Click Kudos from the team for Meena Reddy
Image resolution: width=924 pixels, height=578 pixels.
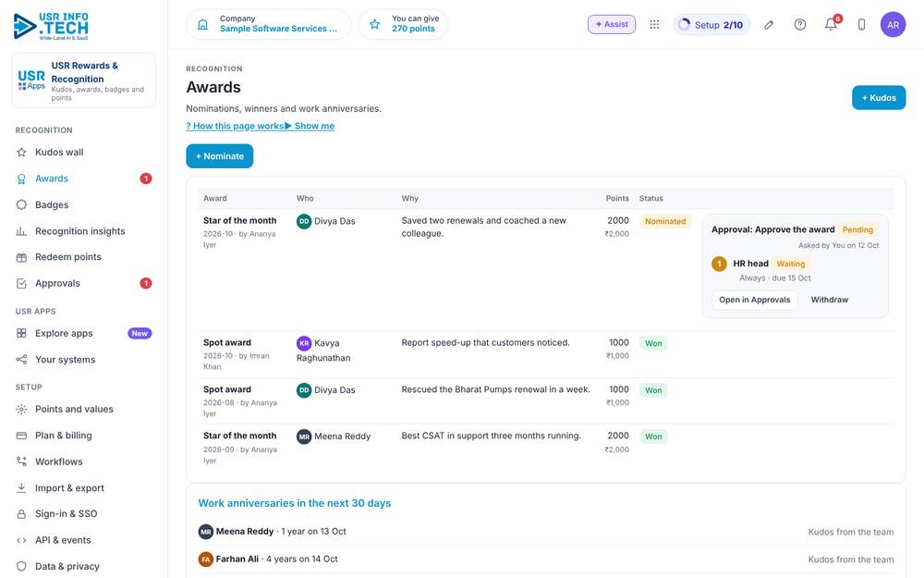coord(850,532)
